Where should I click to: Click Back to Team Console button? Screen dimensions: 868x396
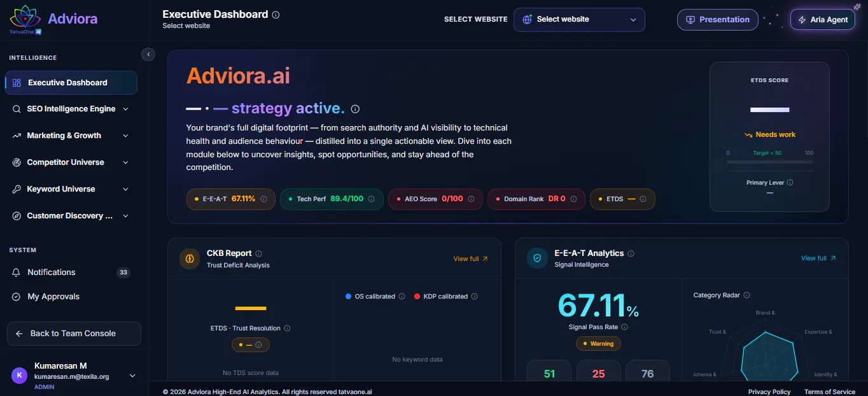[x=74, y=334]
